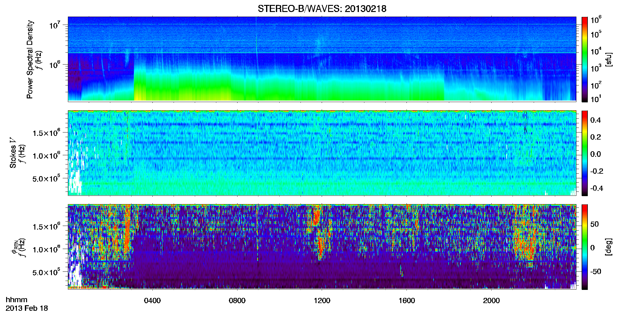Click the [deg] colorbar unit label
The height and width of the screenshot is (332, 644).
tap(608, 247)
